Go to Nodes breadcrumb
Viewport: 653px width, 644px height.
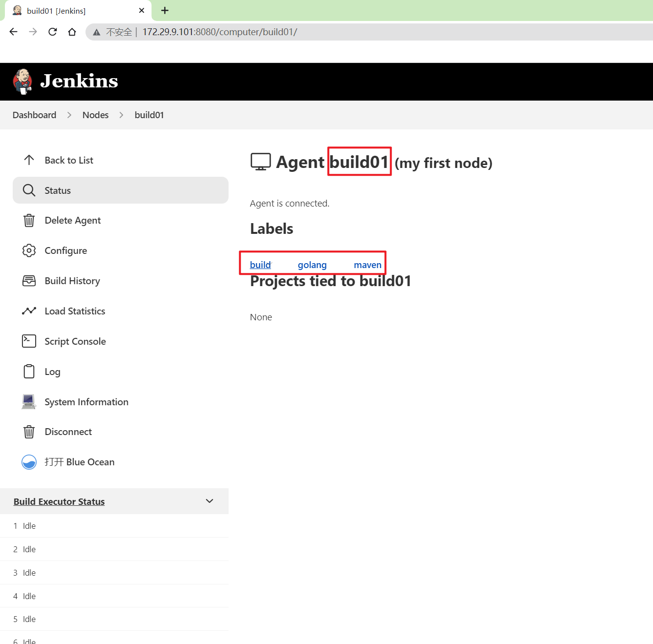tap(95, 115)
